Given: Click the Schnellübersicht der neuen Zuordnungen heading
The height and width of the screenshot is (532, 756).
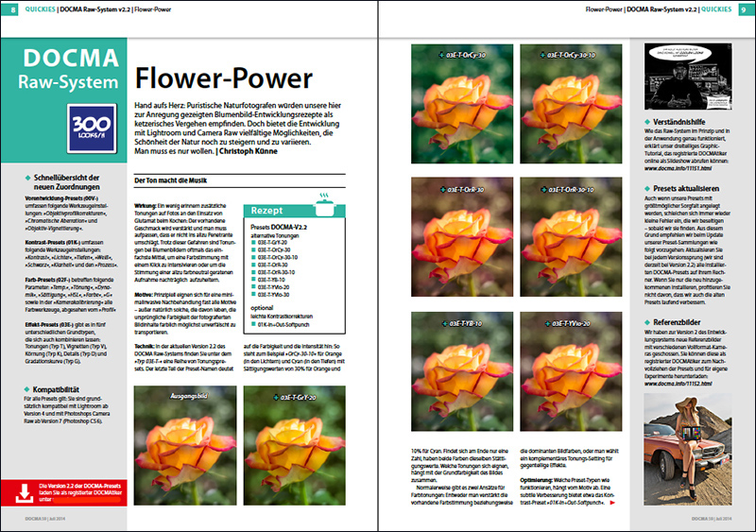Looking at the screenshot, I should point(66,182).
